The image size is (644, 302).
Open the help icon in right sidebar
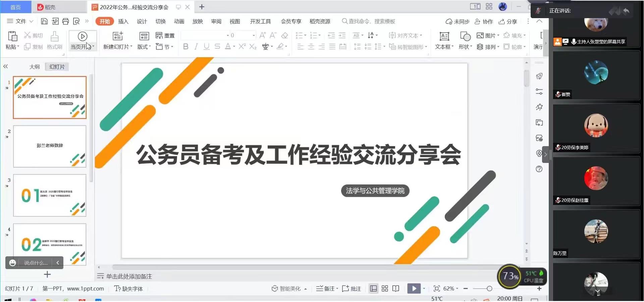(539, 169)
